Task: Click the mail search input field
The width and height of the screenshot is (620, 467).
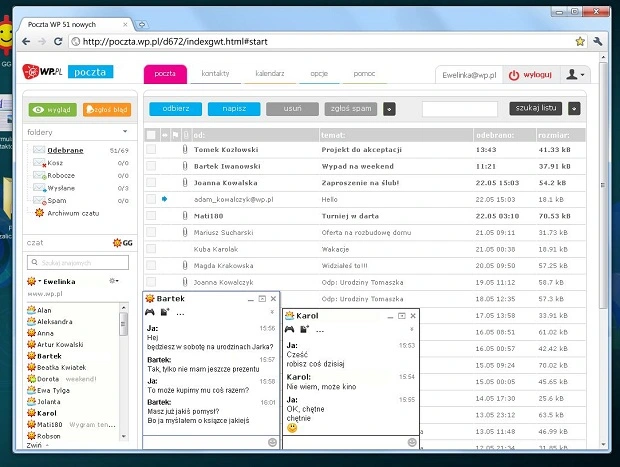Action: click(x=460, y=108)
